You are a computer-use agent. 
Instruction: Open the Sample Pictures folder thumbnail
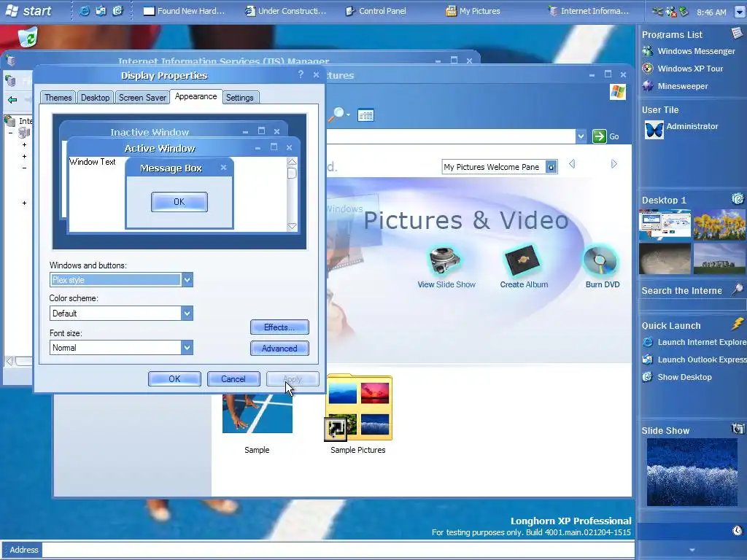(x=359, y=408)
